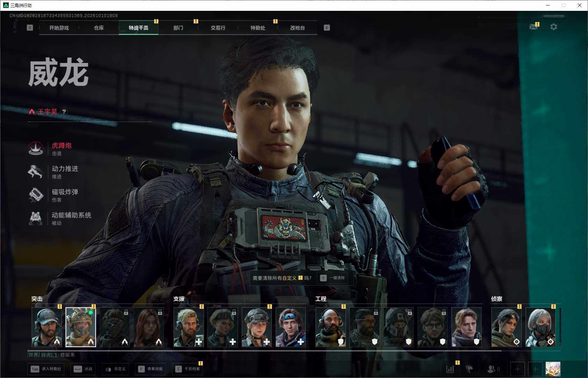This screenshot has height=378, width=588.
Task: Click the 进入特勤处 button
Action: pyautogui.click(x=46, y=369)
